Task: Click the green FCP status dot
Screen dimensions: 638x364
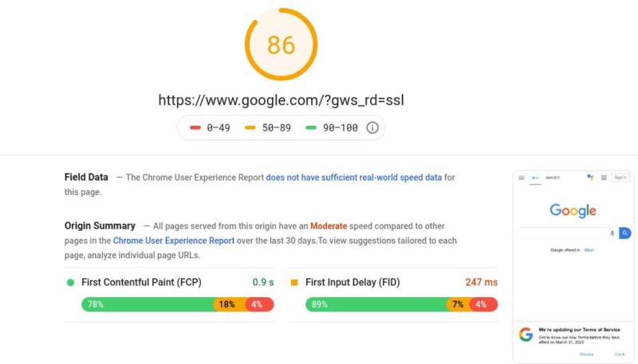Action: click(70, 282)
